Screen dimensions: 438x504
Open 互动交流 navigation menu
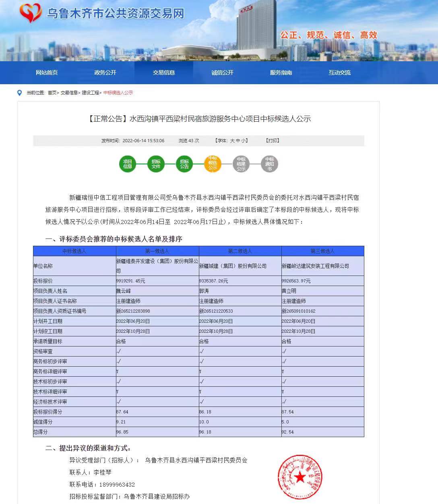point(339,73)
